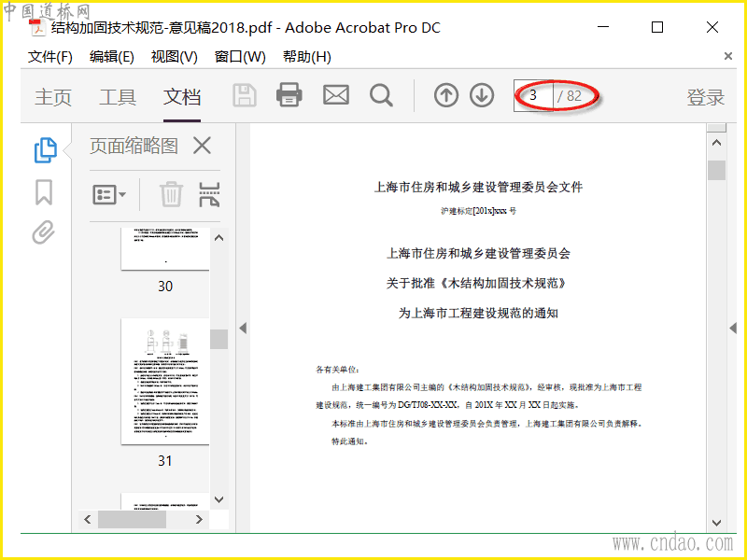Delete selected page with trash icon
Screen dimensions: 747x560
tap(171, 194)
